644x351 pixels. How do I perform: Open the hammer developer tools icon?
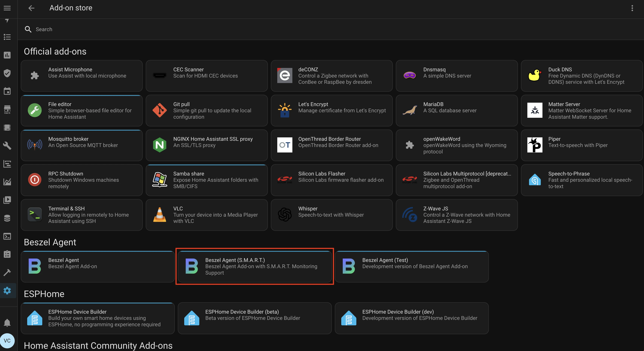(x=7, y=272)
